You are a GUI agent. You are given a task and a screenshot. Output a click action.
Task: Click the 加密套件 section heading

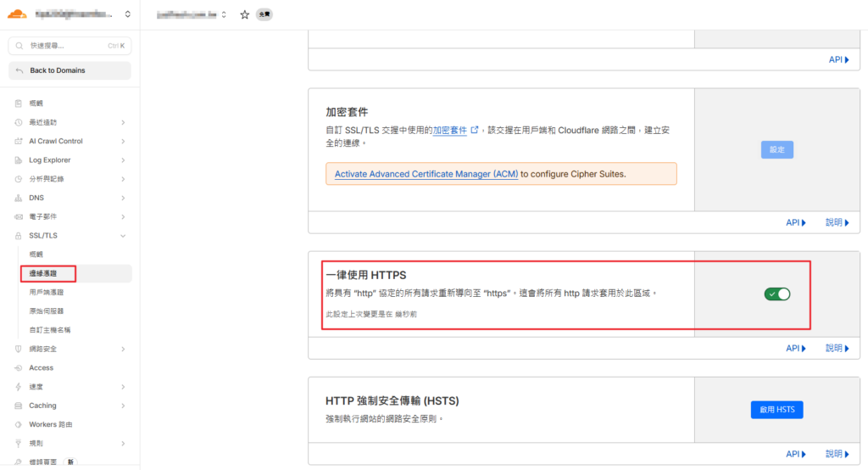(347, 112)
